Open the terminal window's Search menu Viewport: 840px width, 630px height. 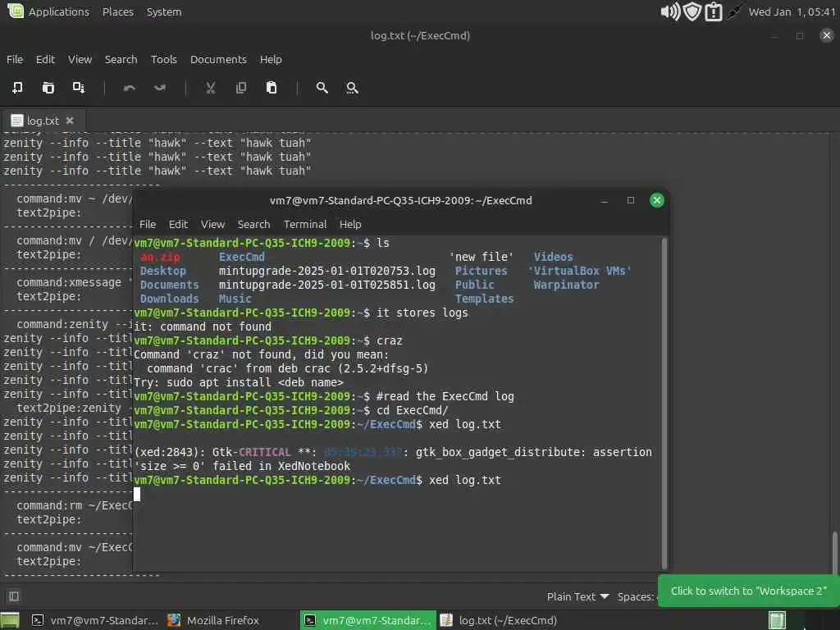click(x=253, y=225)
